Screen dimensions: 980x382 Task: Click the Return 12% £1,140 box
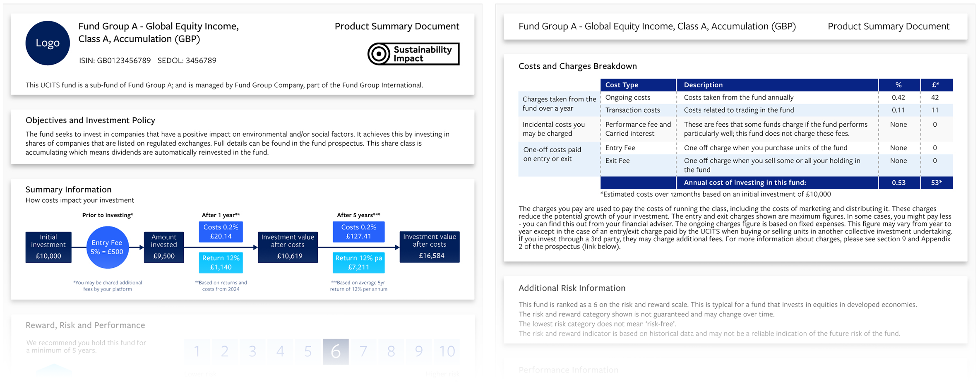click(221, 262)
